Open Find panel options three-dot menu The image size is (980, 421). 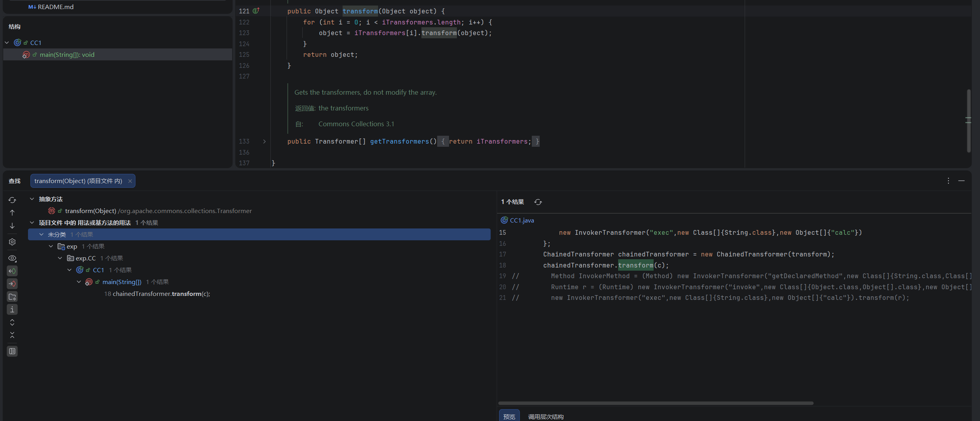click(948, 181)
